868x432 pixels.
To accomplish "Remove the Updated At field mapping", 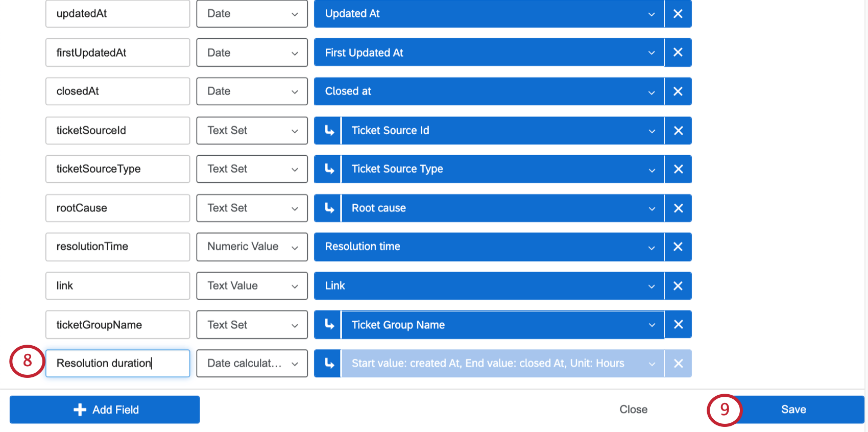I will coord(678,14).
